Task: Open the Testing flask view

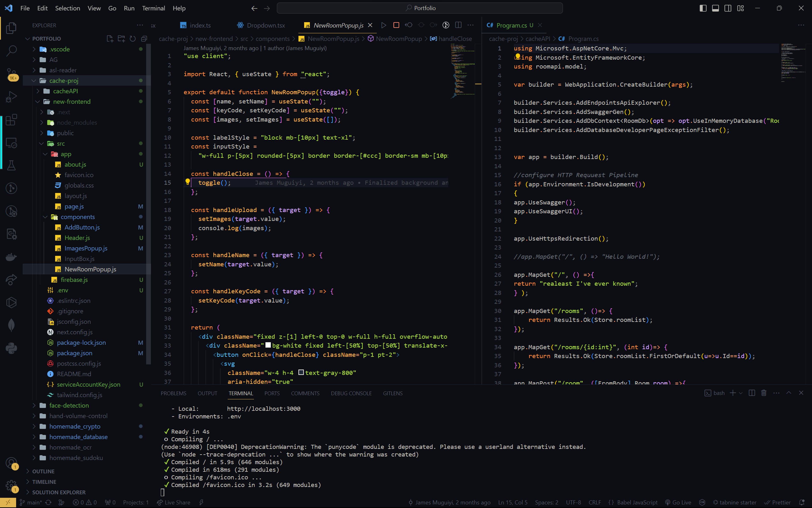Action: 11,165
